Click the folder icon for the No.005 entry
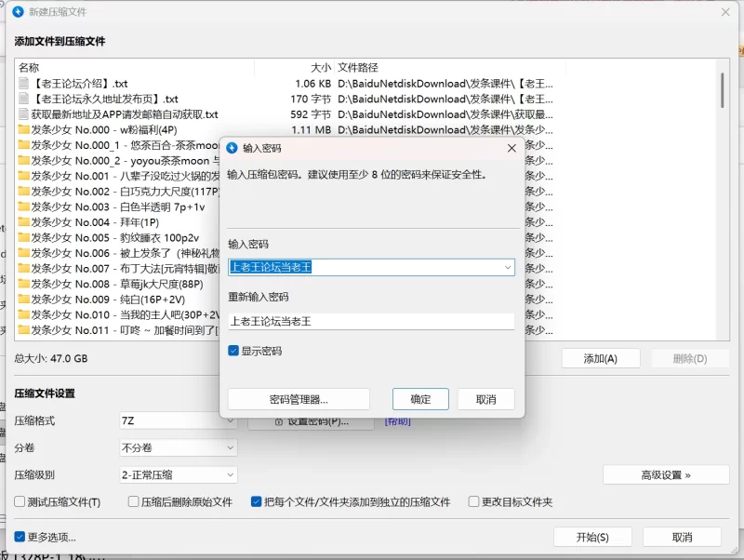744x560 pixels. click(24, 238)
